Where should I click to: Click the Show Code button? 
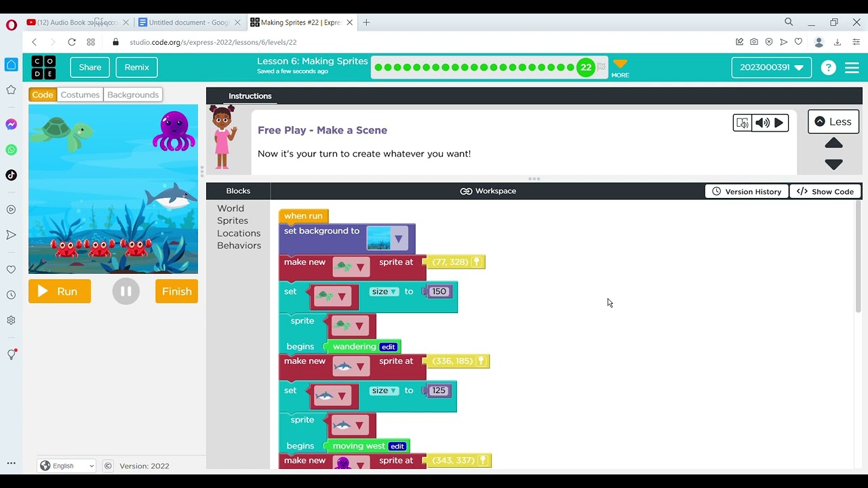tap(825, 192)
